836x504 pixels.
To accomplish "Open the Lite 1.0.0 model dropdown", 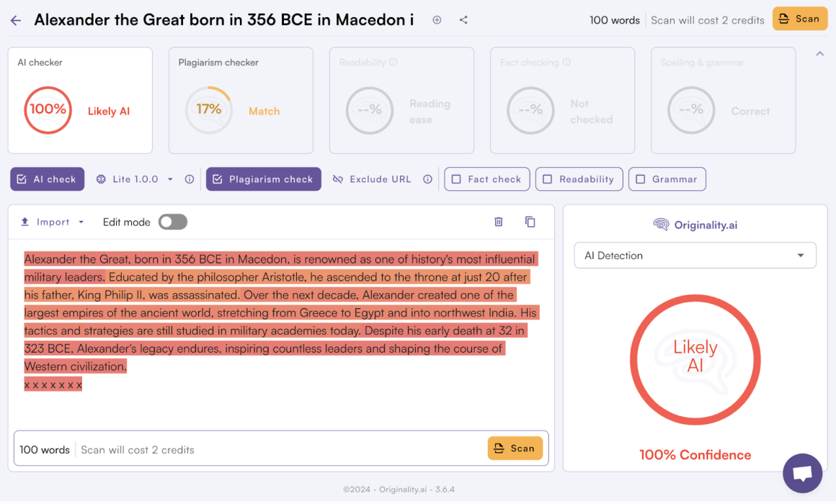I will pos(169,179).
